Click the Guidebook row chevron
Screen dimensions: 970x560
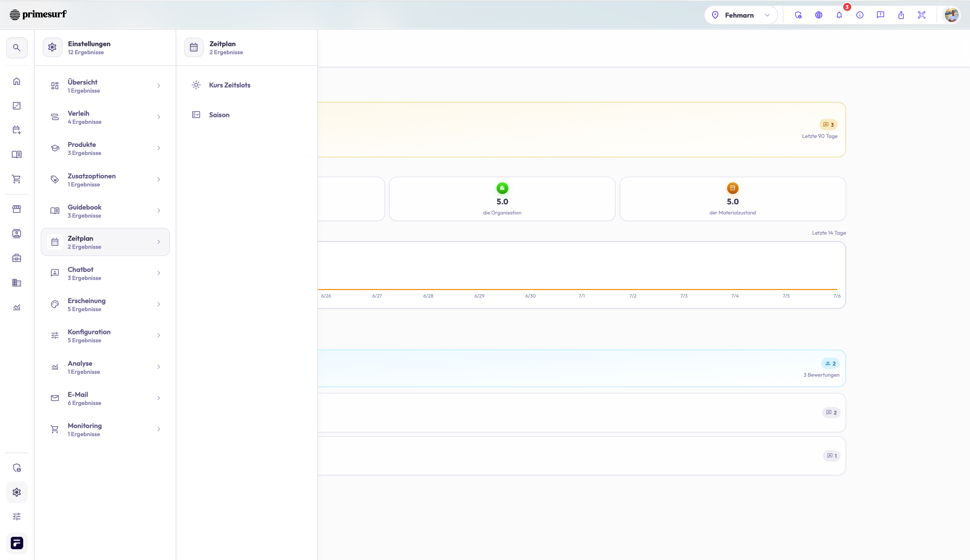coord(159,211)
